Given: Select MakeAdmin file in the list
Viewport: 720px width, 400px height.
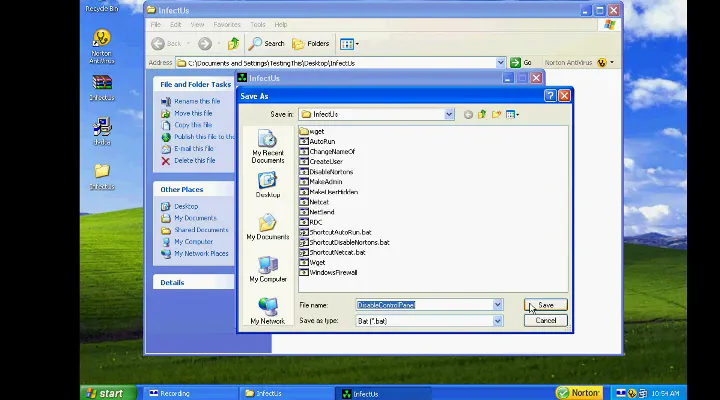Looking at the screenshot, I should [x=321, y=182].
